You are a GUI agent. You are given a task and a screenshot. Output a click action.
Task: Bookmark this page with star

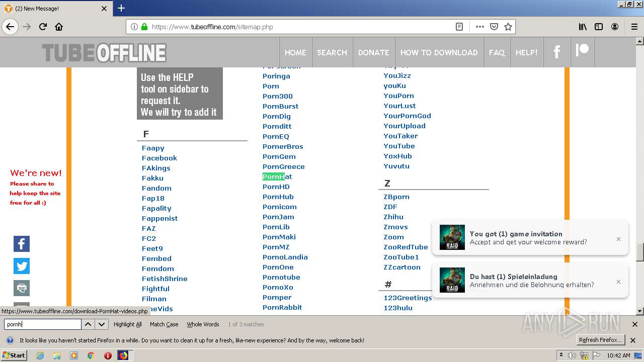(508, 27)
